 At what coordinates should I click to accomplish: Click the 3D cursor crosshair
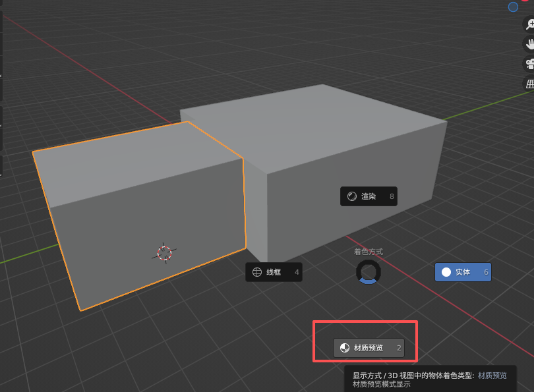164,253
